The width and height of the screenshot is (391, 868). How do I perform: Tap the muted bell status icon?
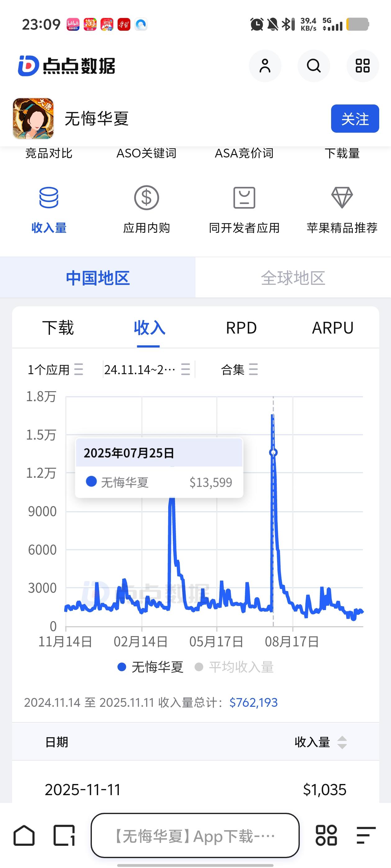272,24
